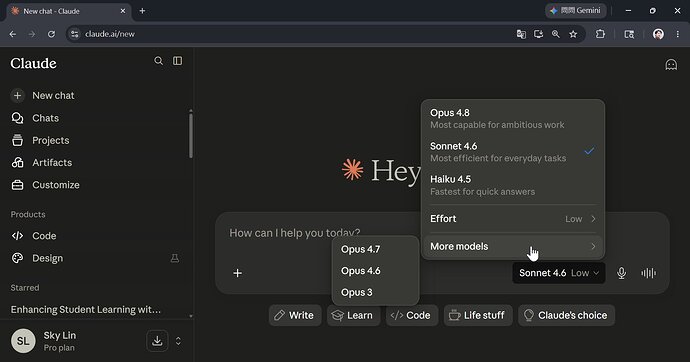Click the New chat plus icon

[x=18, y=95]
